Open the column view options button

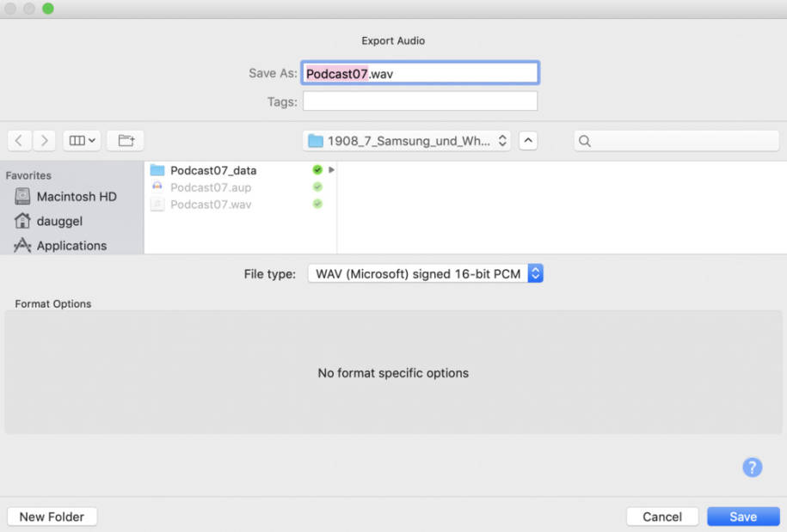click(82, 141)
